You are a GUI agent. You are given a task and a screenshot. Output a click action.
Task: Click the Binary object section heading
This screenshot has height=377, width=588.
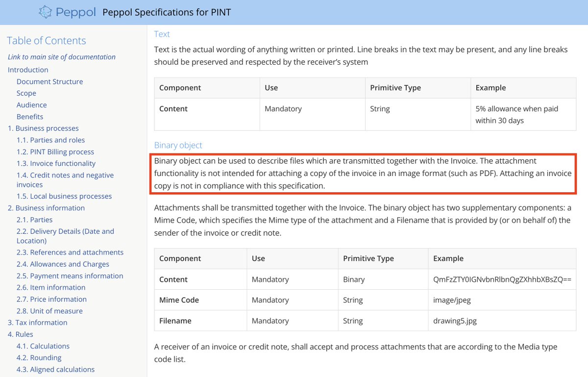click(178, 145)
